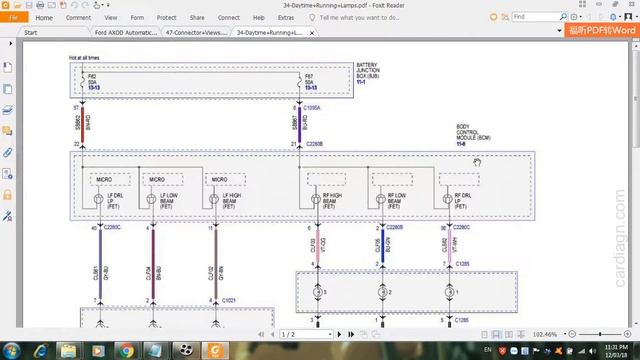
Task: Click the EN language indicator in tray
Action: [x=487, y=350]
